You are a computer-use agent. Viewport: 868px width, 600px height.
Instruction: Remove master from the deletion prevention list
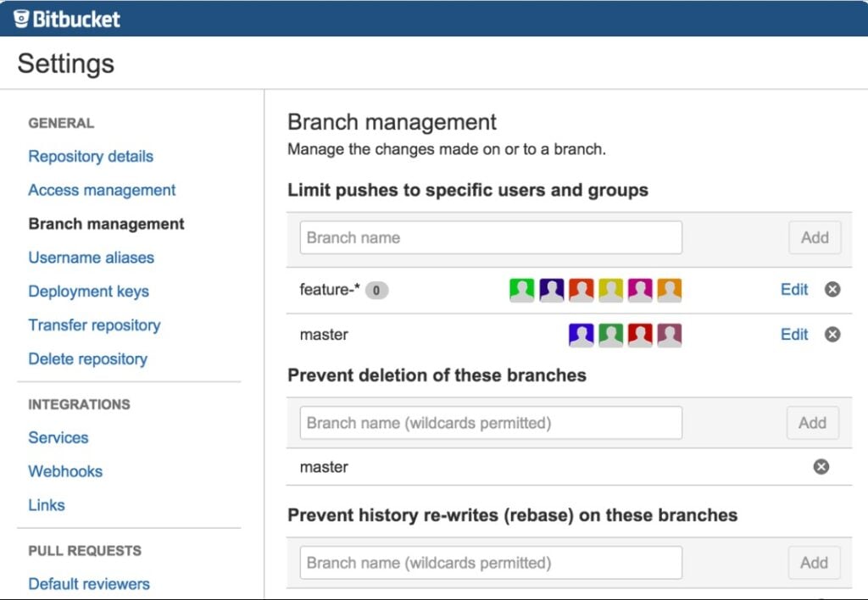(x=821, y=467)
